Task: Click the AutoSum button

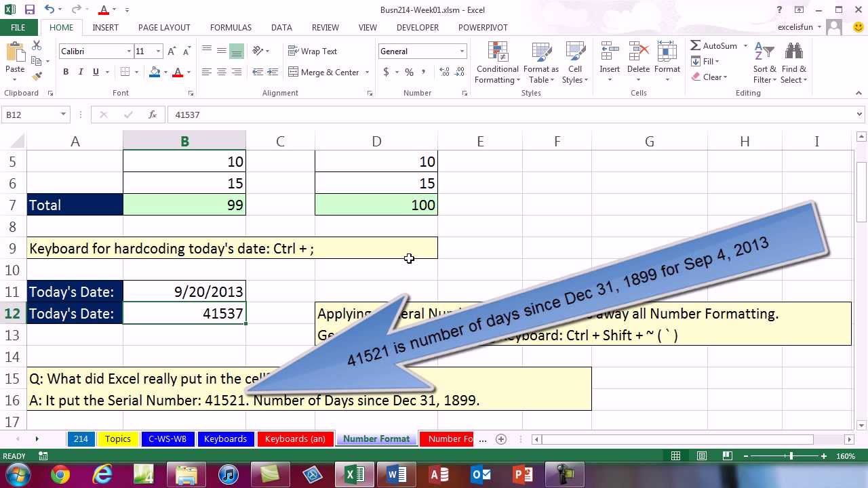Action: [714, 45]
